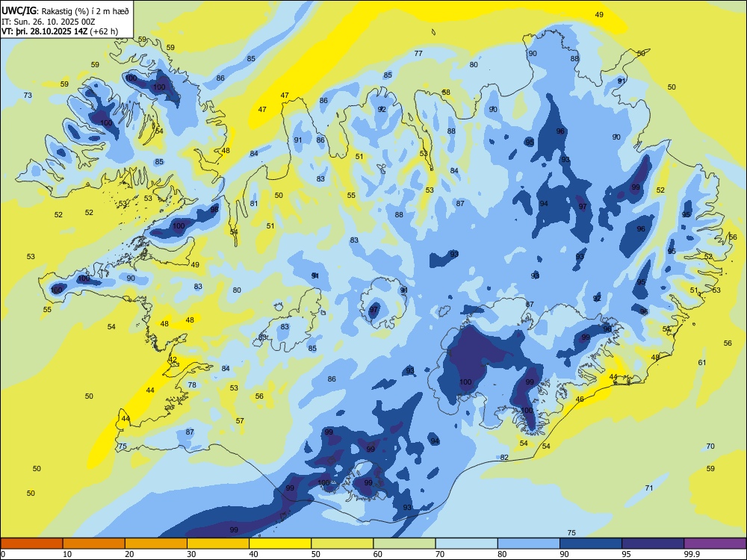Click the '40' tick label on legend
The height and width of the screenshot is (560, 747).
click(x=254, y=554)
